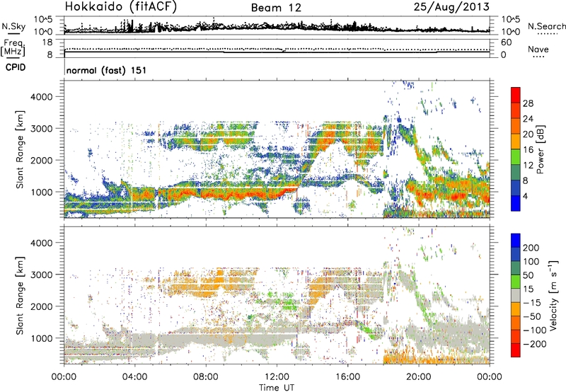Screen dimensions: 566x392
Task: Click the "16" value on power color bar
Action: 528,150
